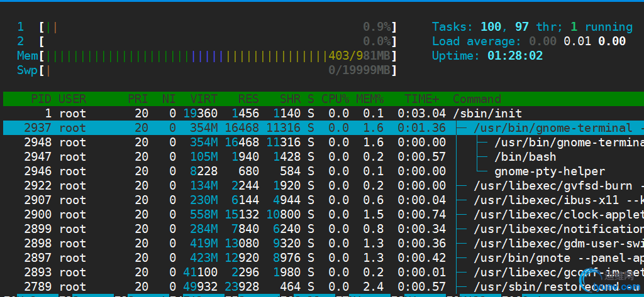The height and width of the screenshot is (297, 644).
Task: Select highlighted gnome-terminal process PID 2937
Action: click(324, 128)
